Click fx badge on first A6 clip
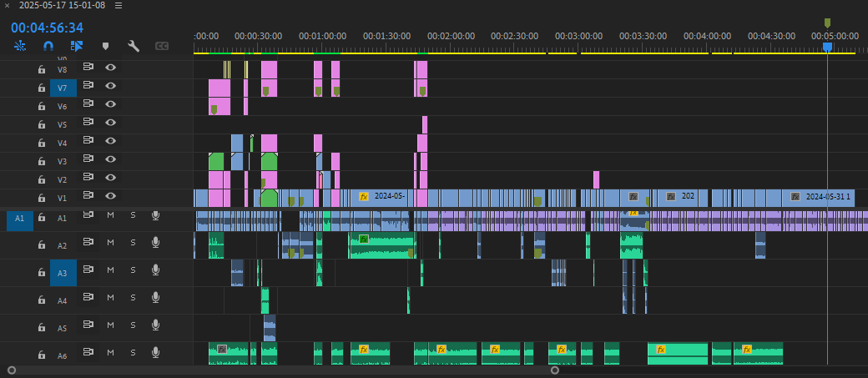Screen dimensions: 868x378 [222, 350]
